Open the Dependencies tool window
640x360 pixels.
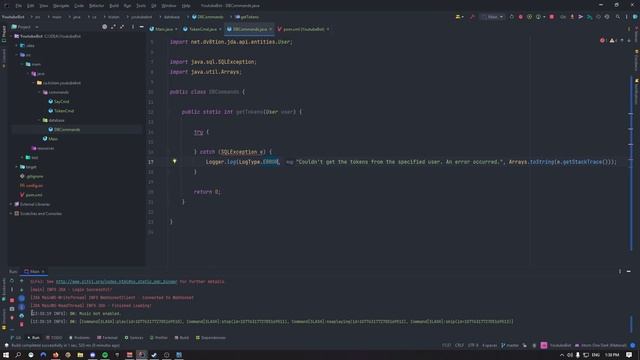coord(210,338)
